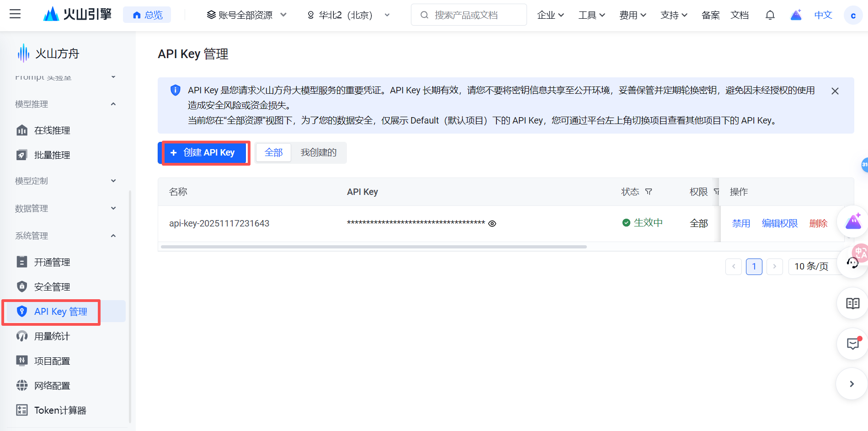Open 批量推理 in the sidebar

click(52, 155)
